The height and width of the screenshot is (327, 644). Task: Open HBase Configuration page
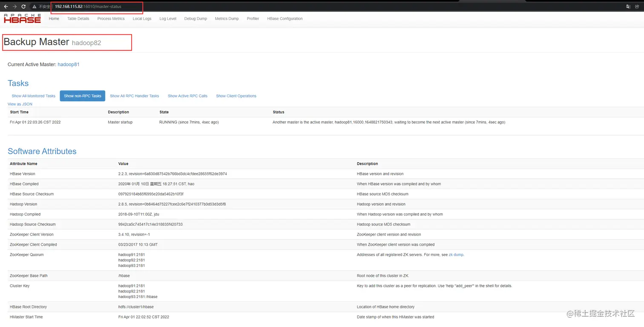tap(285, 19)
